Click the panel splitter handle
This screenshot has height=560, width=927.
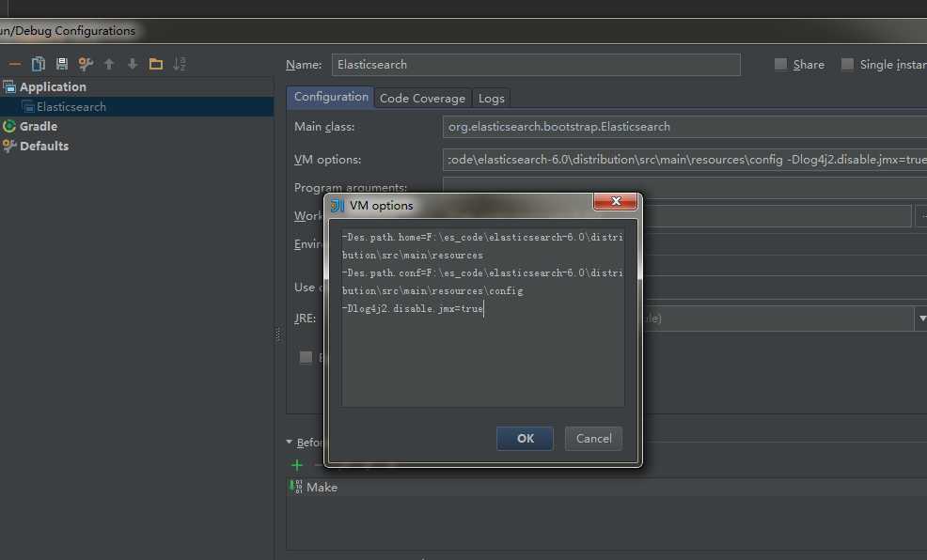click(x=278, y=334)
